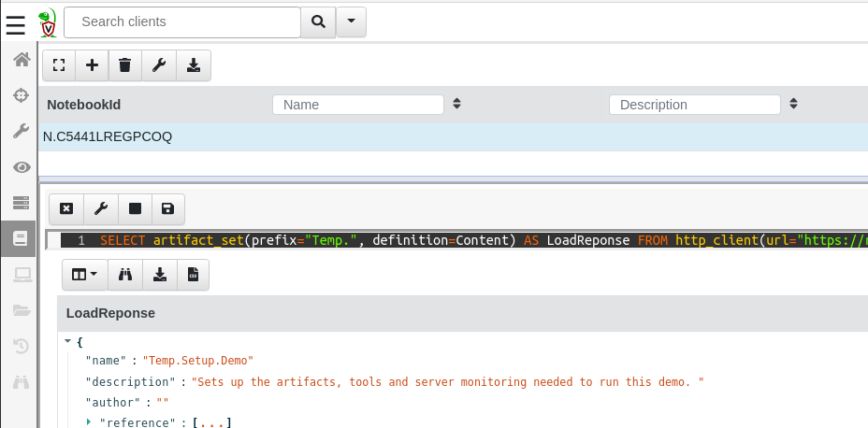
Task: Click the plus icon to add notebook
Action: click(92, 65)
